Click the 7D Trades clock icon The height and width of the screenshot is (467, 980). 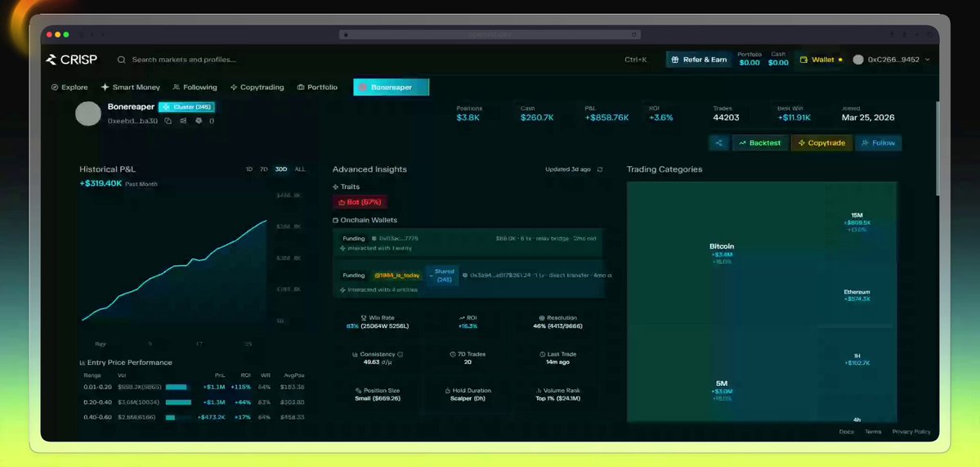click(453, 354)
